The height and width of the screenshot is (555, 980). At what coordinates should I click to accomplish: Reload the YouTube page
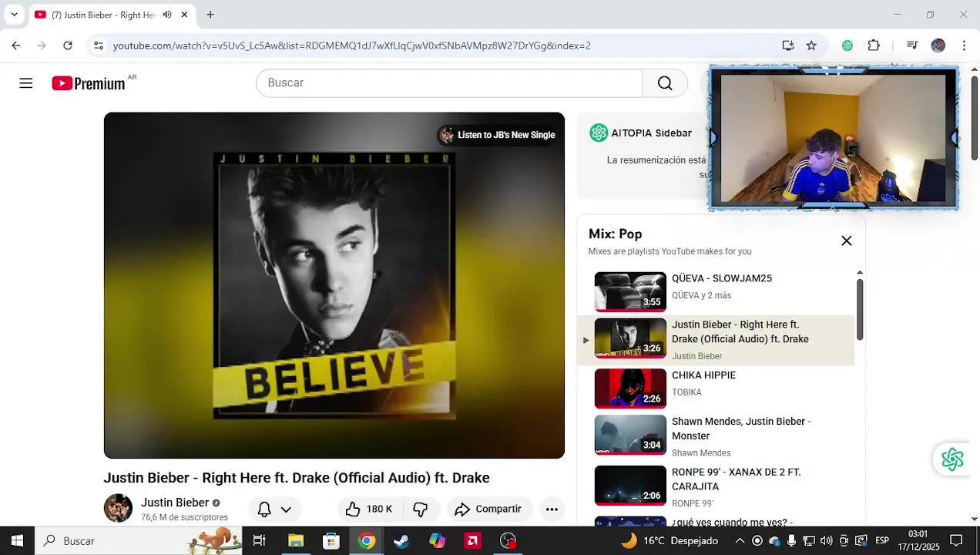click(x=68, y=45)
